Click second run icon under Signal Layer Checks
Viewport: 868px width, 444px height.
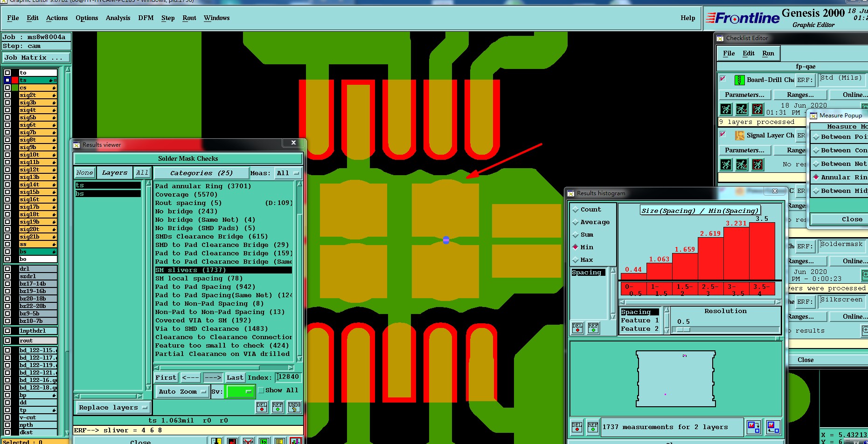(x=742, y=164)
